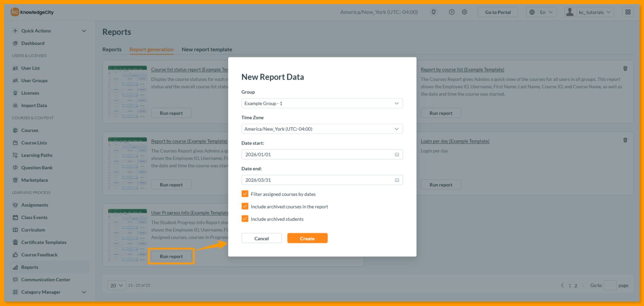Viewport: 644px width, 306px height.
Task: Uncheck Include archived courses in the report
Action: click(x=245, y=206)
